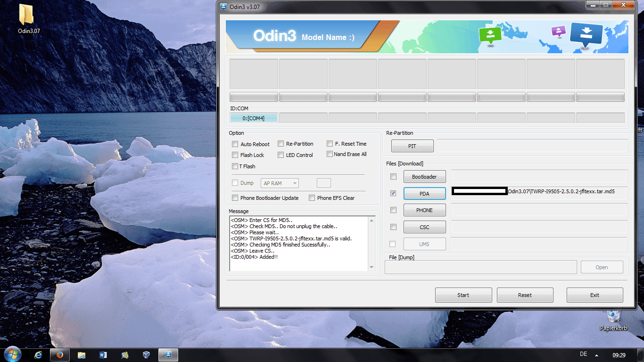The height and width of the screenshot is (362, 644).
Task: Toggle F. Reset Time option
Action: [x=330, y=143]
